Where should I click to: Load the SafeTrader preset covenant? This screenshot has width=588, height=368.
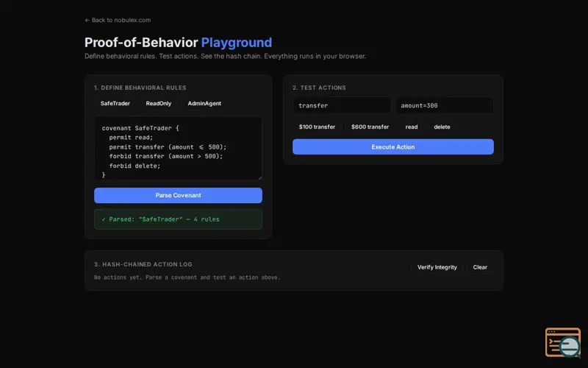pos(115,103)
